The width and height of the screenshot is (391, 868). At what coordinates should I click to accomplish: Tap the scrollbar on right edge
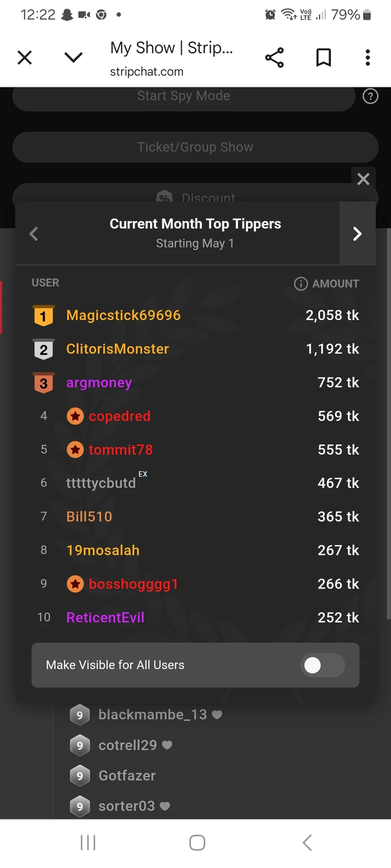pyautogui.click(x=388, y=423)
